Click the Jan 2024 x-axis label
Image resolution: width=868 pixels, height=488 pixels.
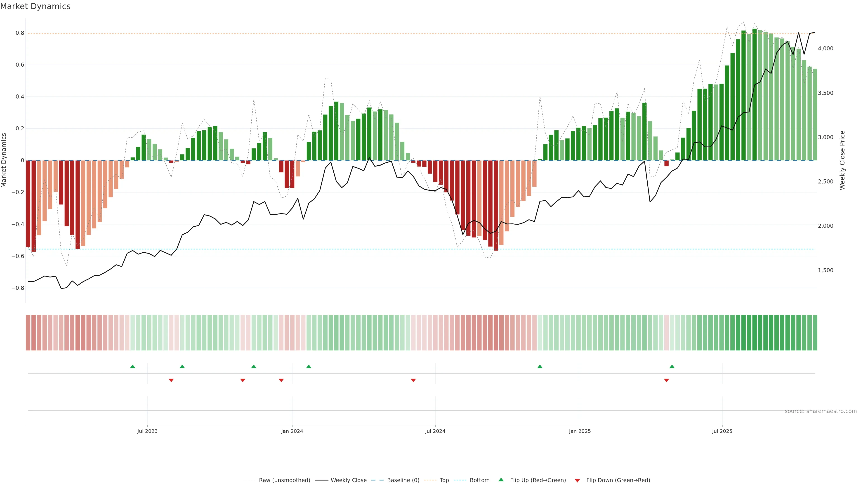point(292,431)
